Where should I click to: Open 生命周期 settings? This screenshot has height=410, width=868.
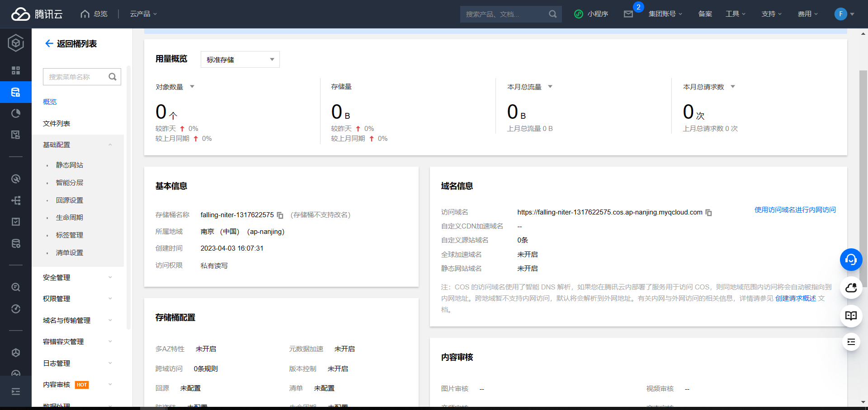[70, 218]
